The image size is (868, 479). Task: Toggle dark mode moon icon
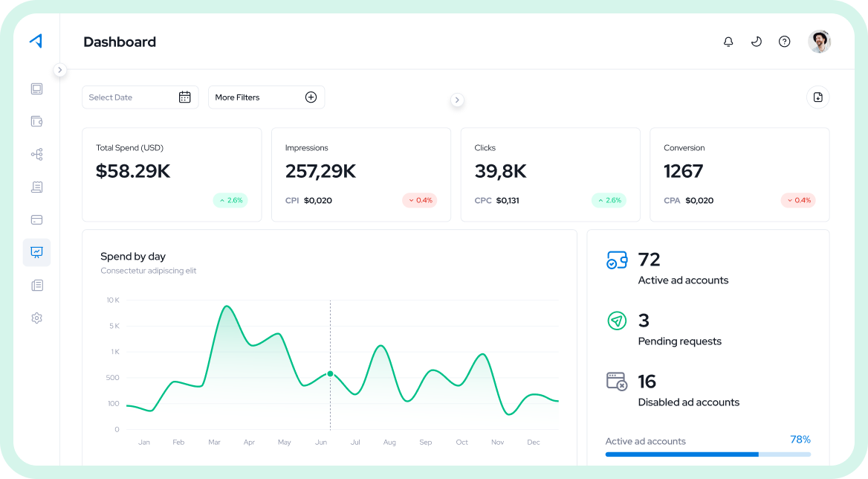(757, 42)
